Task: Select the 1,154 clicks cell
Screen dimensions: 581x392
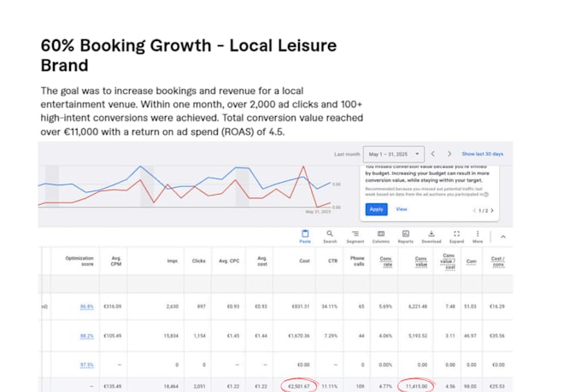Action: click(199, 336)
